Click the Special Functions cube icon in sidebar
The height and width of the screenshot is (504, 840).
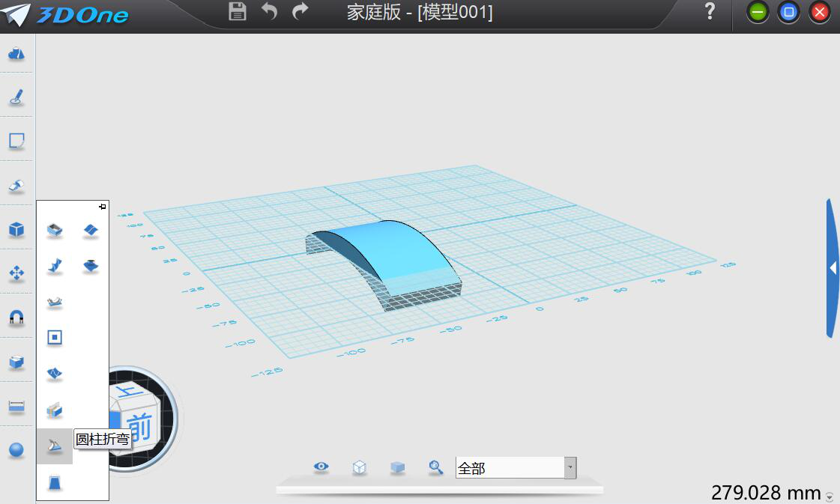point(16,229)
